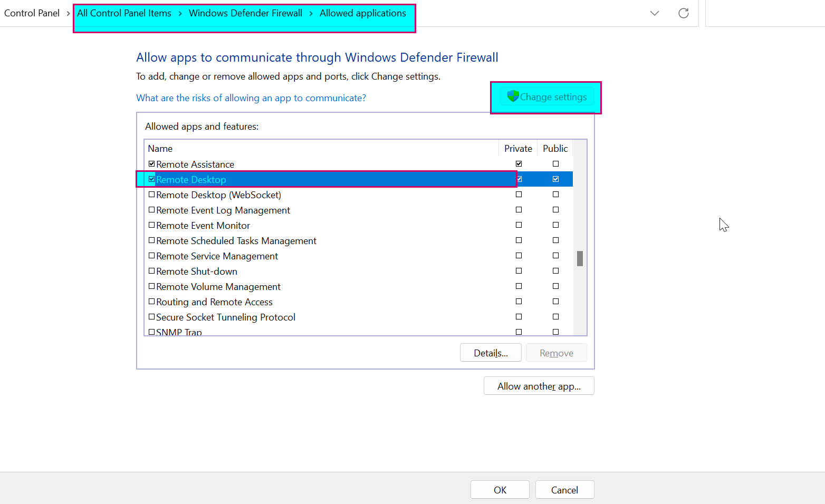Toggle the Remote Assistance name checkbox
825x504 pixels.
151,164
